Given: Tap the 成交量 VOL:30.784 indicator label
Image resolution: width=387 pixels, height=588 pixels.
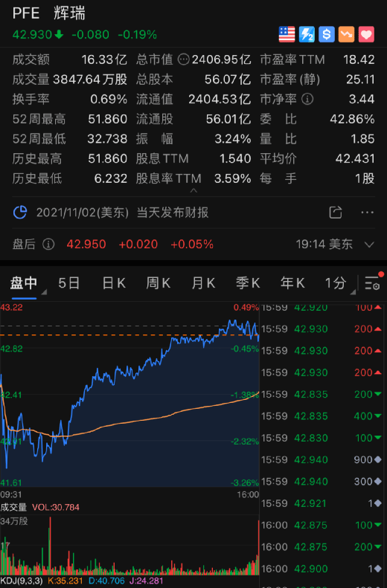Looking at the screenshot, I should pos(39,507).
